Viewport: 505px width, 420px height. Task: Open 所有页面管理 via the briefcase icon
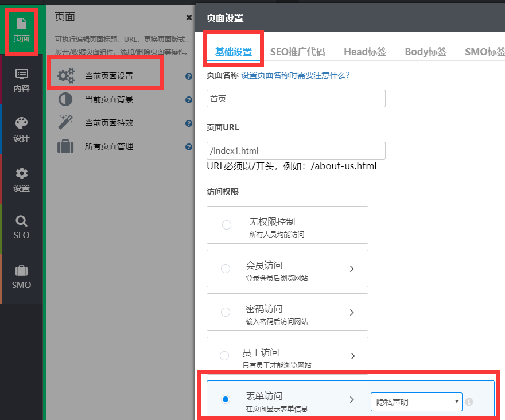tap(65, 146)
